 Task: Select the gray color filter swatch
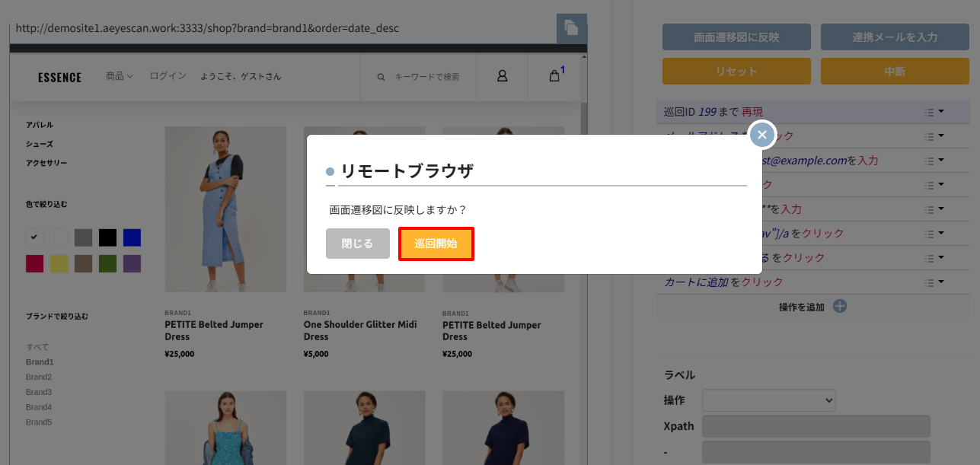83,237
